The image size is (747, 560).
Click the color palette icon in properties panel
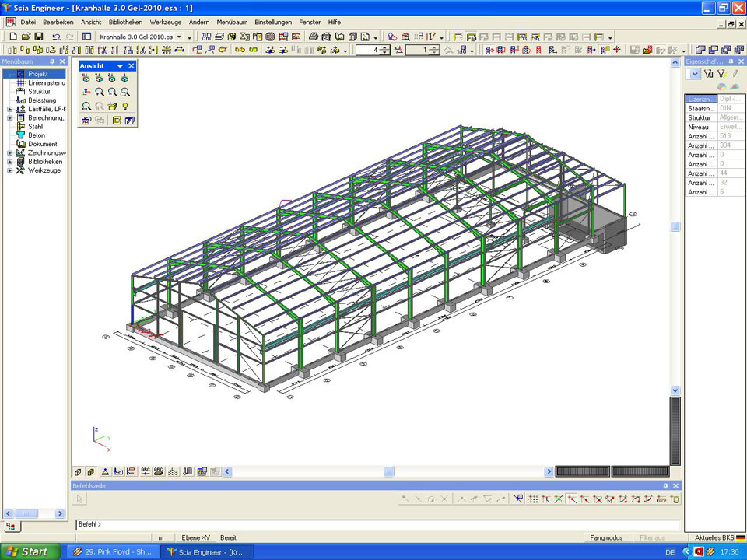click(x=721, y=86)
